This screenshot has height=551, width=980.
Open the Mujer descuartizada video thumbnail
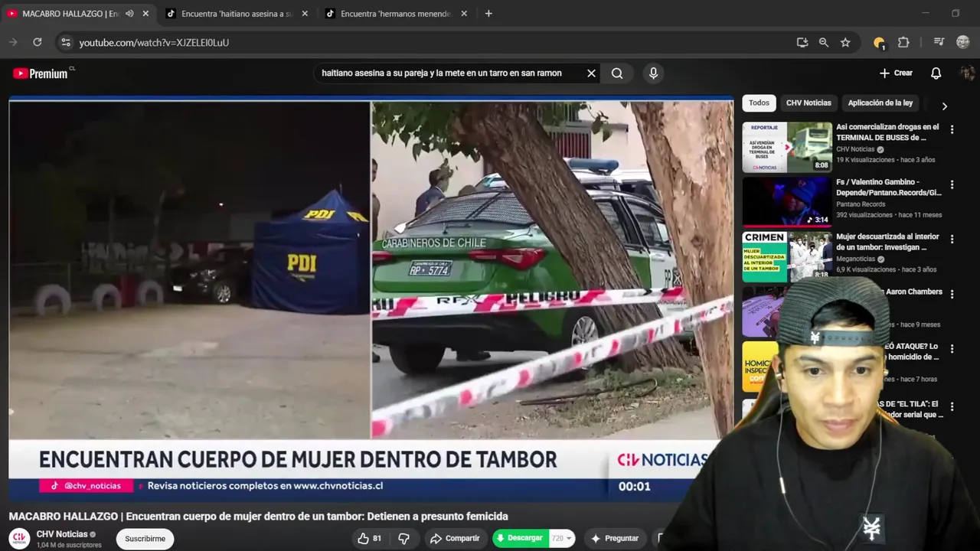tap(787, 256)
